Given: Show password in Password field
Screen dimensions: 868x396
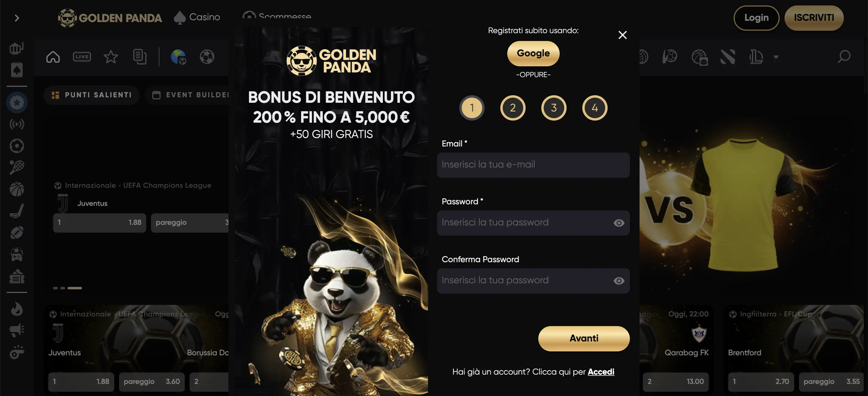Looking at the screenshot, I should pos(619,223).
